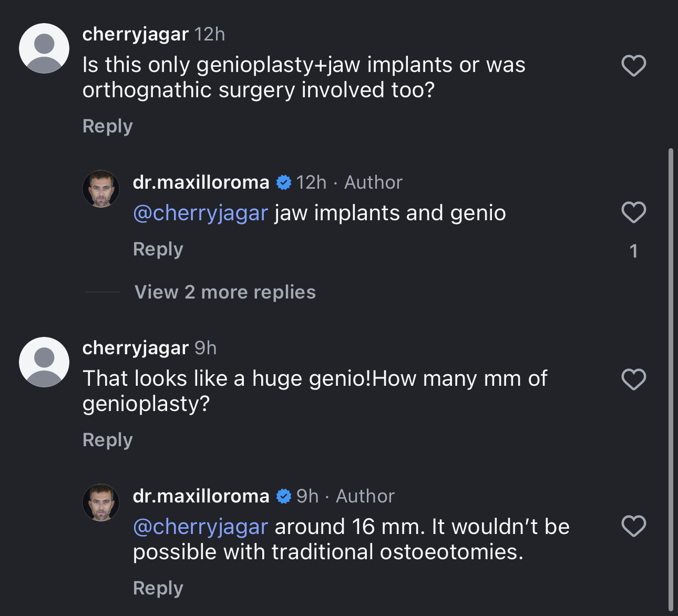Image resolution: width=678 pixels, height=616 pixels.
Task: Like cherryjagar's orthognathic surgery question
Action: 633,66
